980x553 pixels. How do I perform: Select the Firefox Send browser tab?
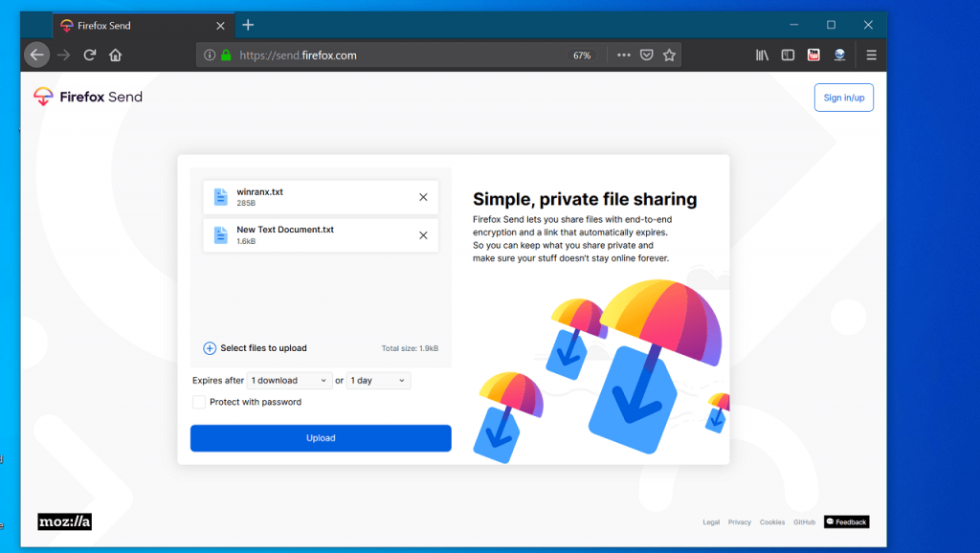coord(144,26)
